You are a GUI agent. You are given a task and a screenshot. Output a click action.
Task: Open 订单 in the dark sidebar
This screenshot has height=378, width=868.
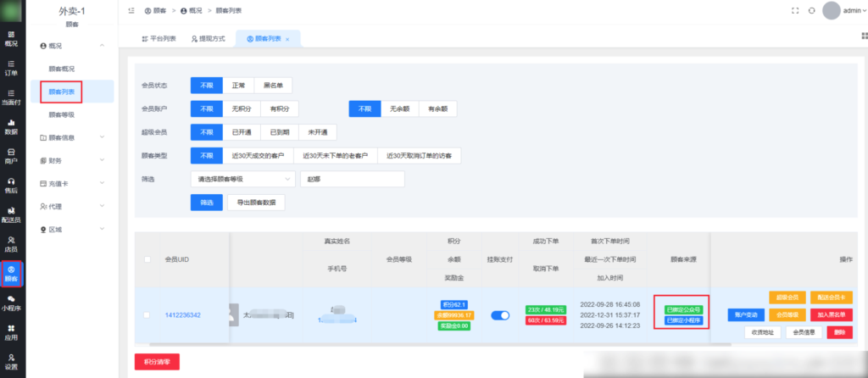coord(11,68)
